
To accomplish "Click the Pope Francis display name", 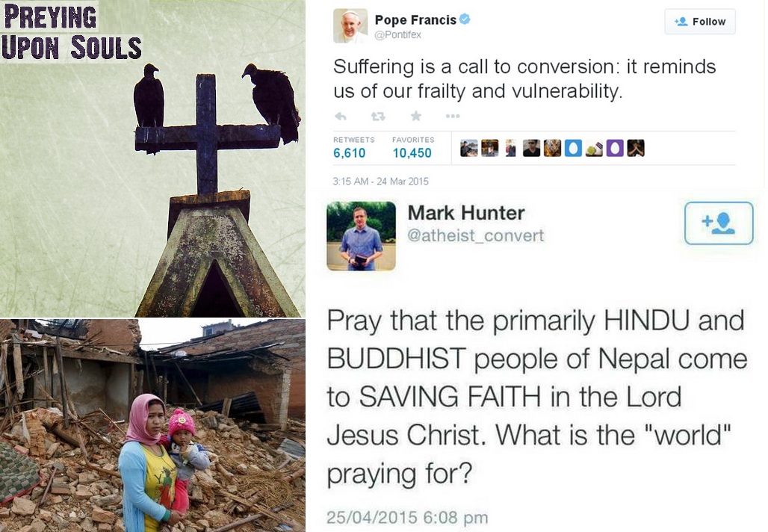I will pos(415,20).
